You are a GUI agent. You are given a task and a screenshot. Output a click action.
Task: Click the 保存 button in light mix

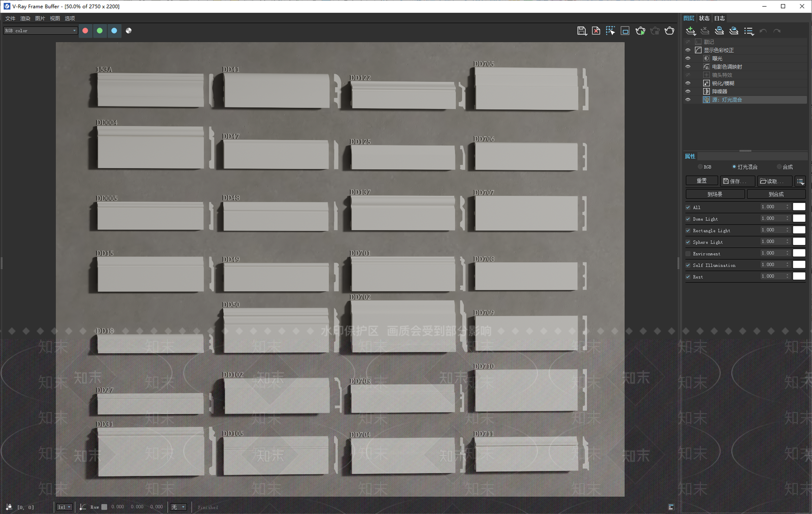[x=737, y=181]
